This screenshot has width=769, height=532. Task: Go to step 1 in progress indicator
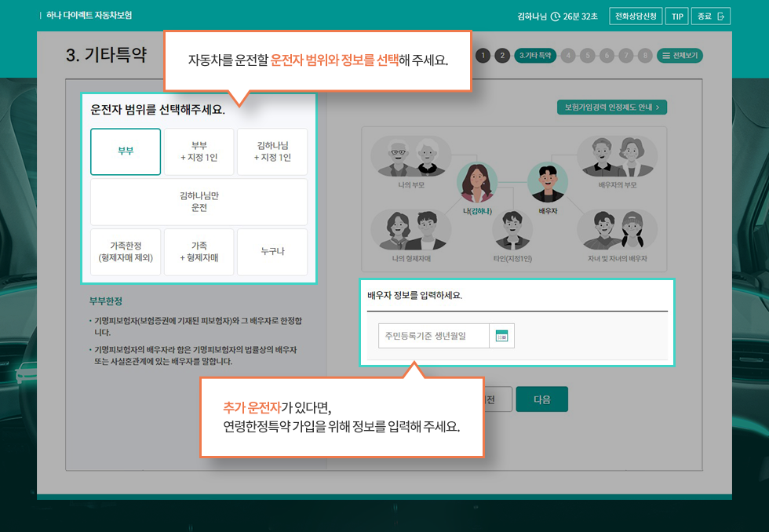[x=483, y=56]
